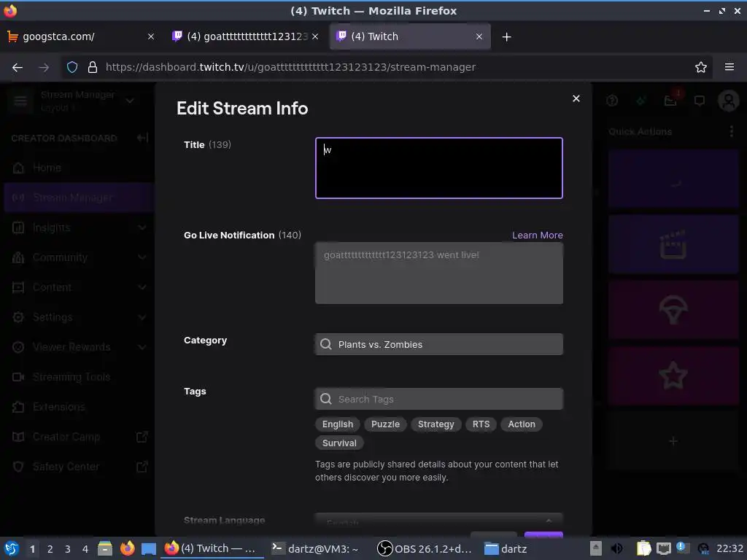Image resolution: width=747 pixels, height=560 pixels.
Task: Close the Edit Stream Info dialog
Action: tap(576, 98)
